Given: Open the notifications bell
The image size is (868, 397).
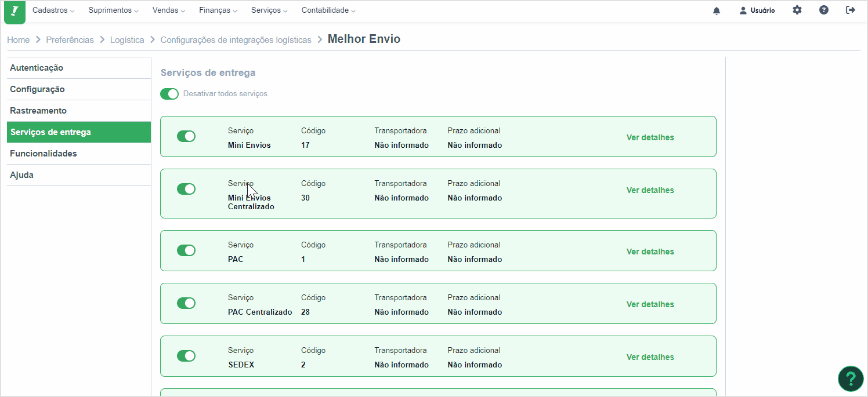Looking at the screenshot, I should tap(717, 10).
